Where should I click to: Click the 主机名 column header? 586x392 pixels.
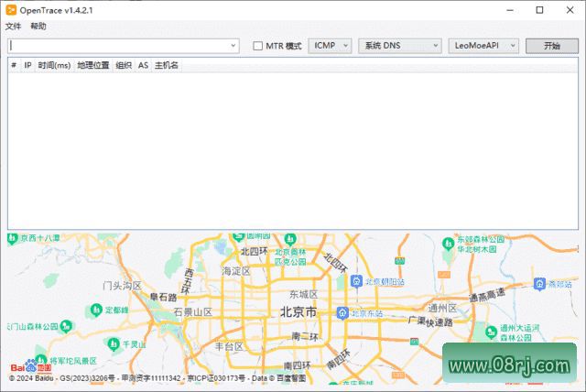[167, 65]
